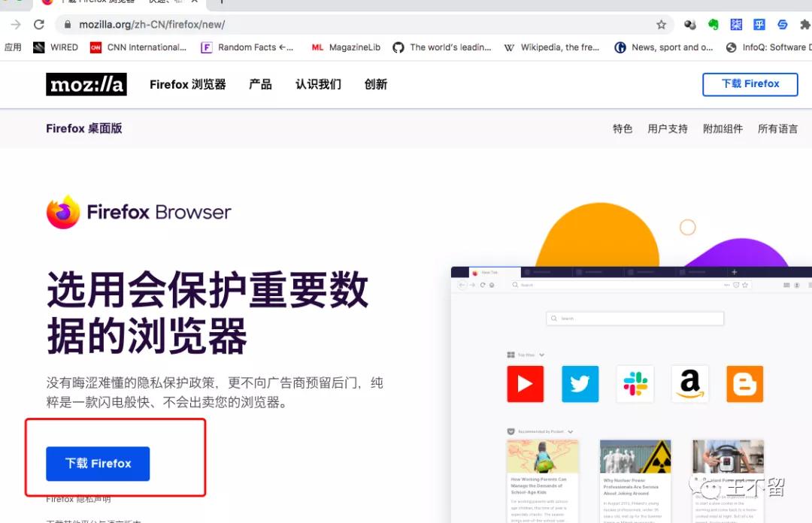Image resolution: width=812 pixels, height=523 pixels.
Task: Reload the current page
Action: click(39, 24)
